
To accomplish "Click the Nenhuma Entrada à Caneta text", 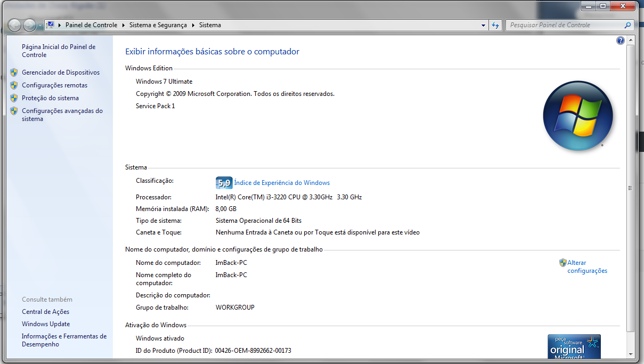I will point(317,232).
